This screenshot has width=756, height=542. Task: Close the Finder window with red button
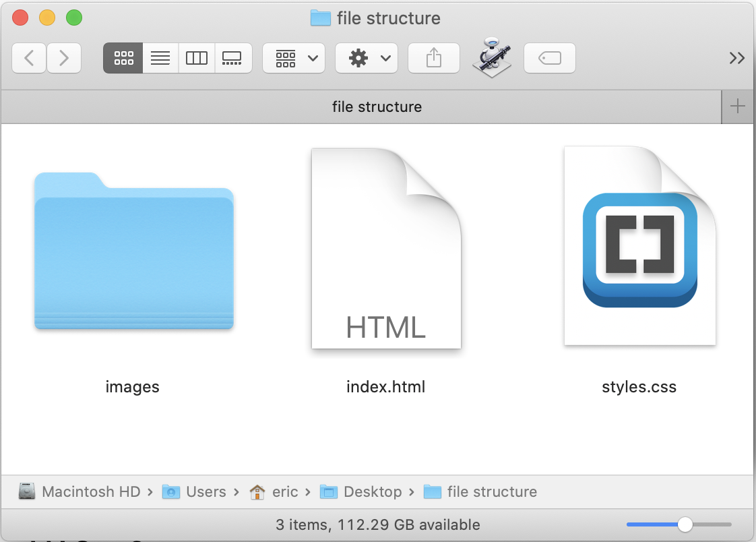20,18
